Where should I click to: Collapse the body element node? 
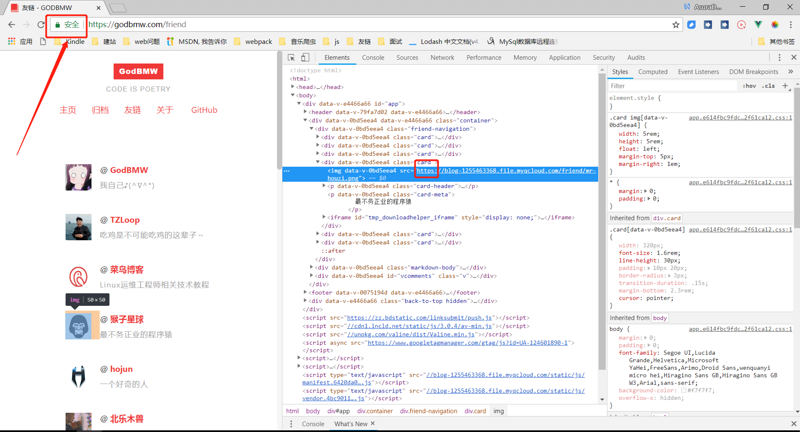293,95
